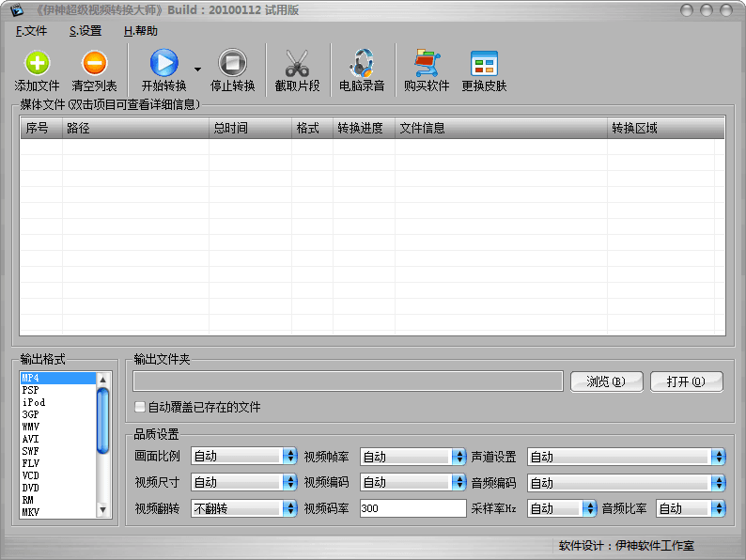Click the orange Clear List icon
Image resolution: width=746 pixels, height=560 pixels.
(94, 64)
